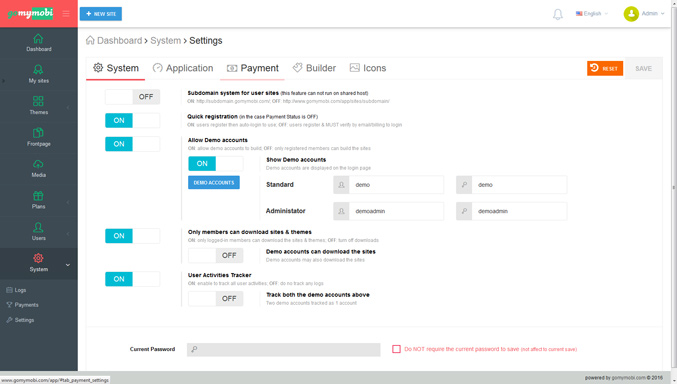Go to System breadcrumb link
Image resolution: width=677 pixels, height=384 pixels.
[x=165, y=41]
